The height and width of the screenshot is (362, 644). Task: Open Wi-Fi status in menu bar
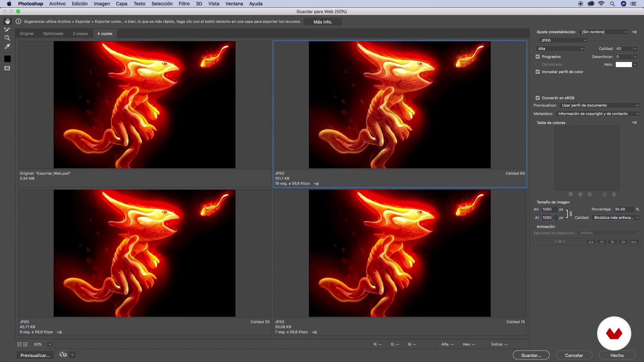pos(601,4)
